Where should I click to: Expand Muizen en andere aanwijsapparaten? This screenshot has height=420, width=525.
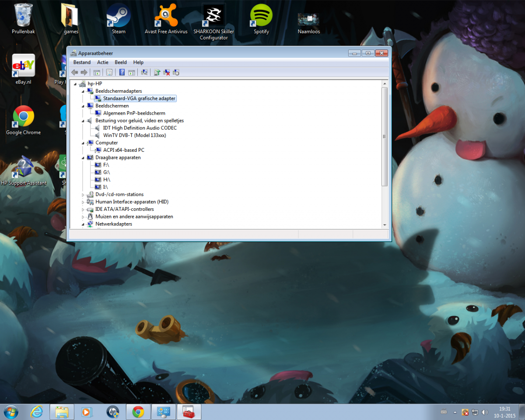click(83, 217)
